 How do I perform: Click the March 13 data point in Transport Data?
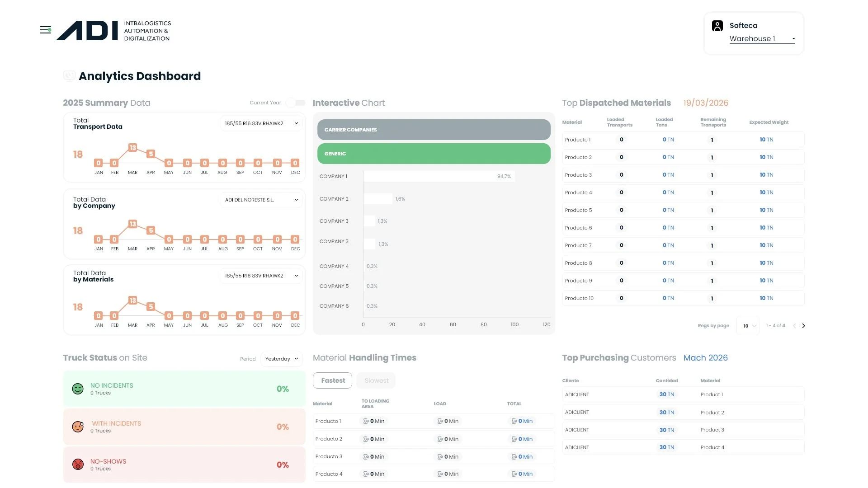tap(132, 148)
